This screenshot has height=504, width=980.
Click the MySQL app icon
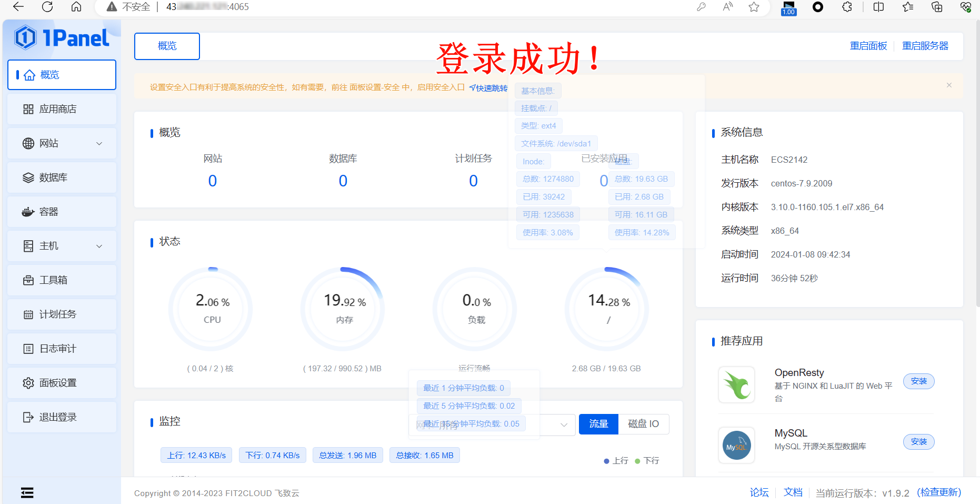736,445
